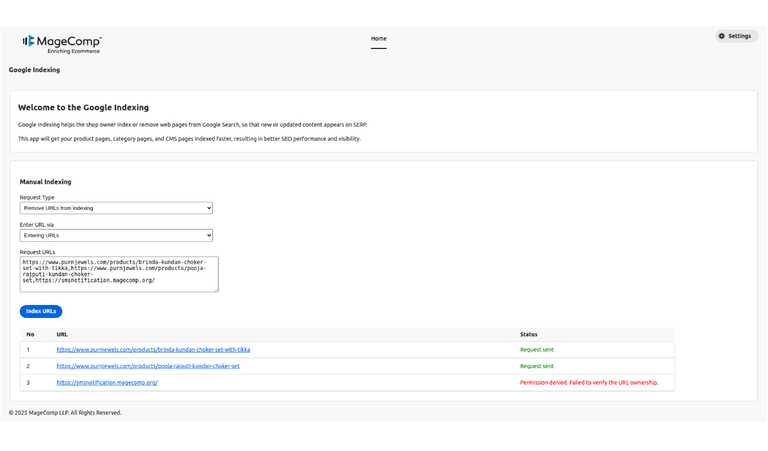
Task: Click the Status column header
Action: 528,334
